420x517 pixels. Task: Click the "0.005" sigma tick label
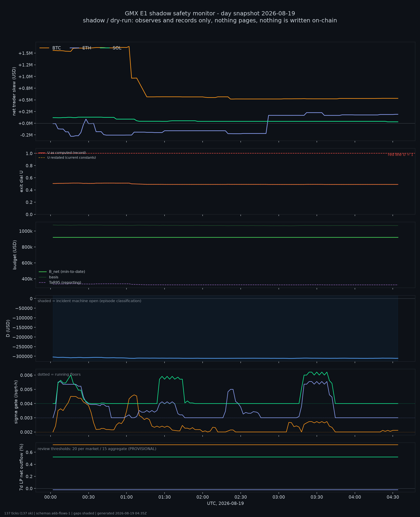click(x=26, y=390)
